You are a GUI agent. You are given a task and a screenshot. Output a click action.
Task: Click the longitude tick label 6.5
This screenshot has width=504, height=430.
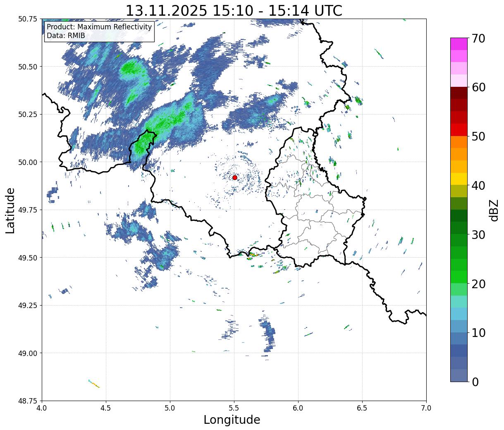point(362,408)
